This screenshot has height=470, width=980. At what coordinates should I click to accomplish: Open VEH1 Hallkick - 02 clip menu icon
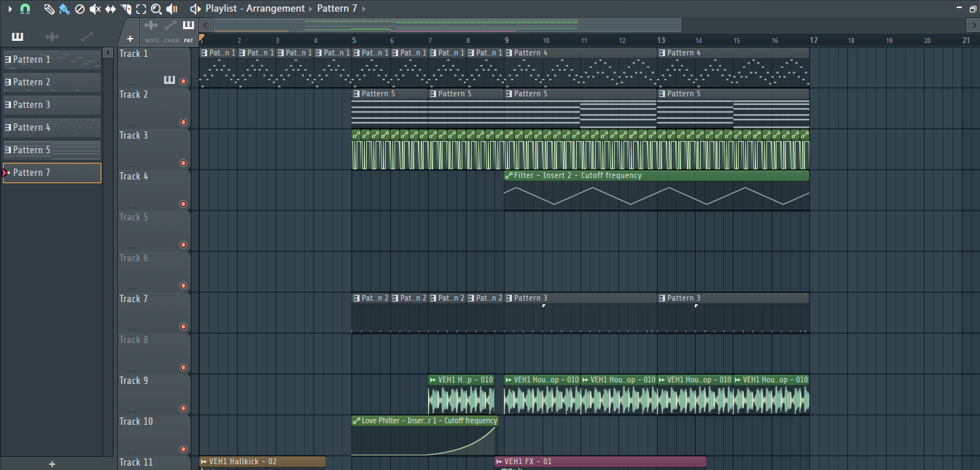tap(204, 462)
